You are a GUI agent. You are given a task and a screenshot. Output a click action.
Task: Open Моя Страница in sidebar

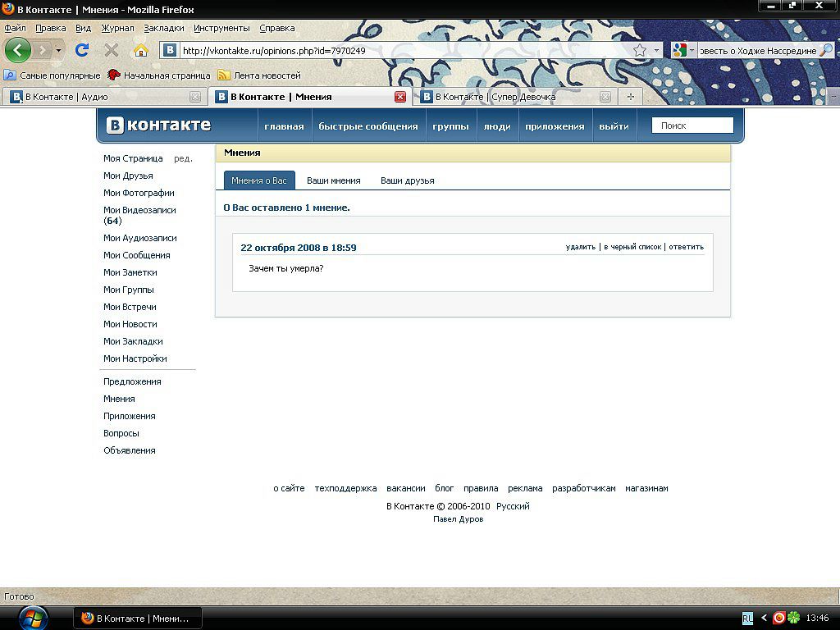[133, 158]
